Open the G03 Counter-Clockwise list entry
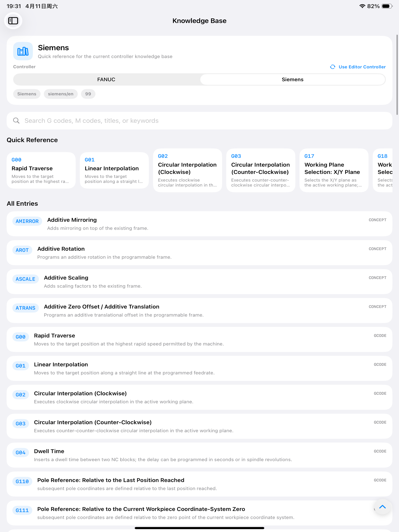The width and height of the screenshot is (399, 532). (x=199, y=426)
